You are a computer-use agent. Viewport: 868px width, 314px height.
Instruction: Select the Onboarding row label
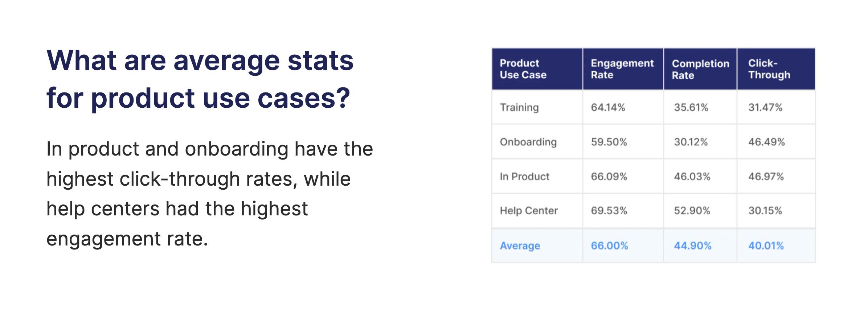coord(528,142)
